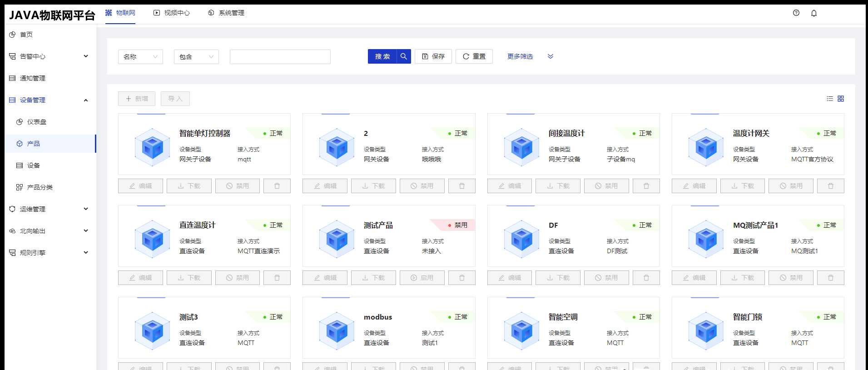Click the 智能门锁 product cube icon
This screenshot has height=370, width=868.
pos(706,330)
